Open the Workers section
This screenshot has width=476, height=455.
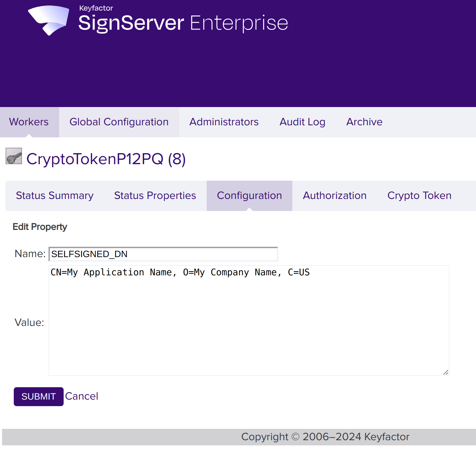click(x=29, y=122)
